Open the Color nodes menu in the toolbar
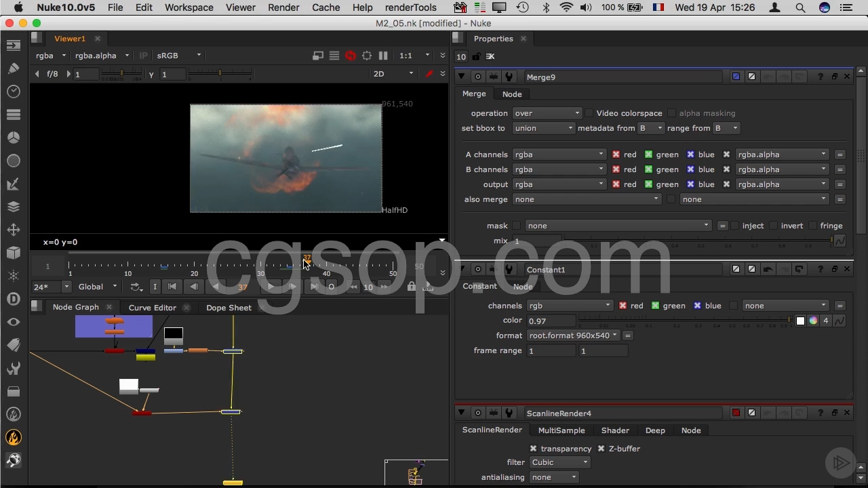The height and width of the screenshot is (488, 868). 14,138
